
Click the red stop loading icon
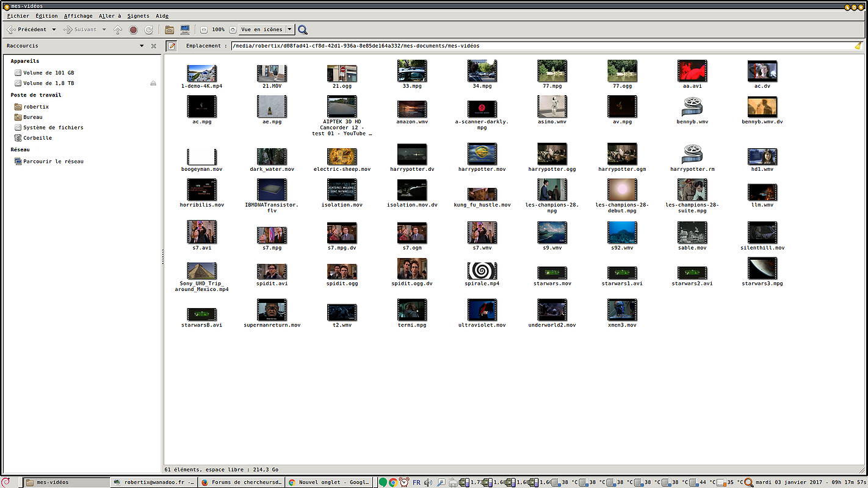(133, 29)
